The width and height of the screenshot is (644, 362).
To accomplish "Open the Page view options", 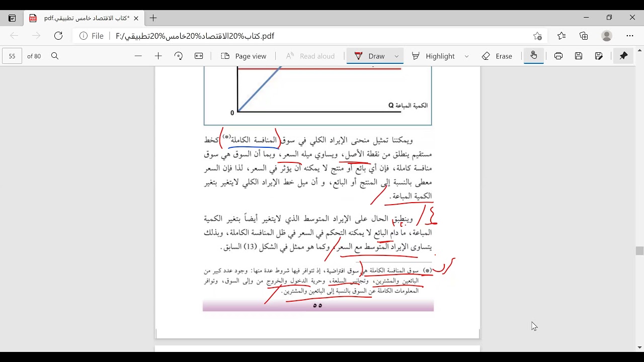I will point(244,56).
